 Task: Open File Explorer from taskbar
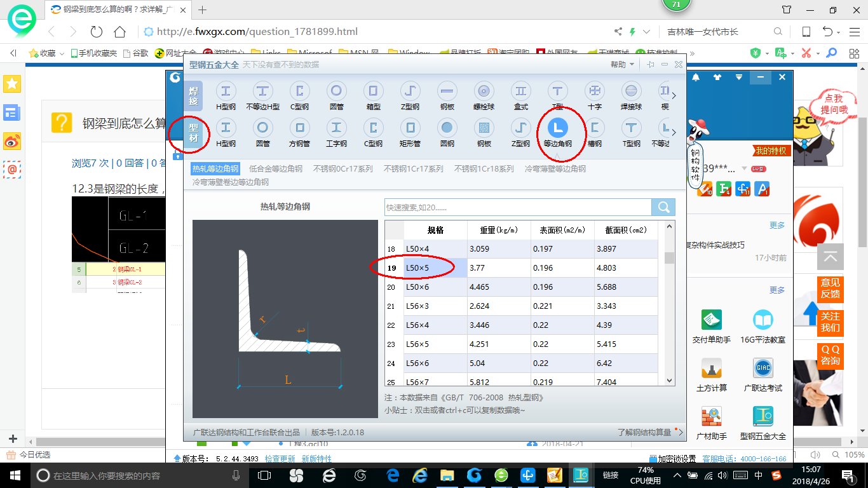[x=447, y=475]
